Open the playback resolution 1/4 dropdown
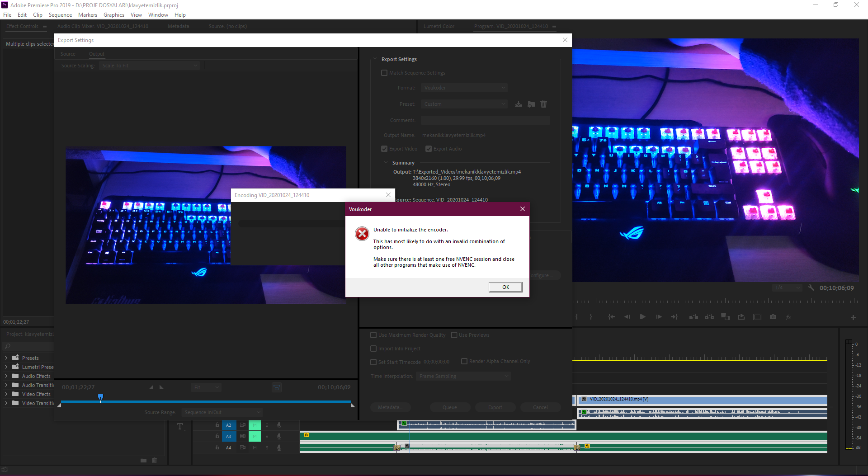Screen dimensions: 868x476 point(787,288)
